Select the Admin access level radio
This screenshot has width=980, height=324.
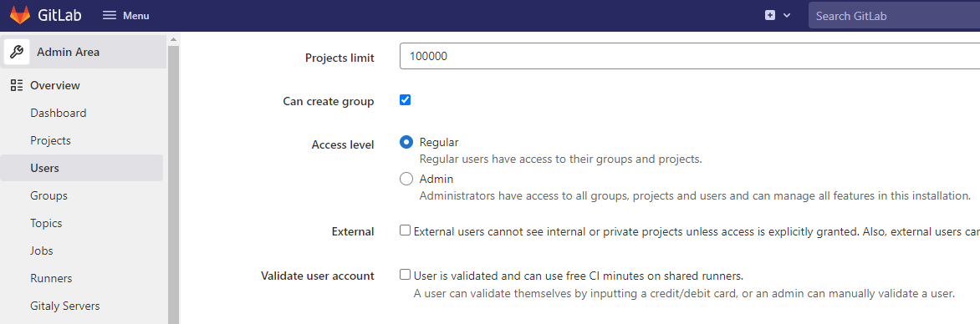[406, 180]
